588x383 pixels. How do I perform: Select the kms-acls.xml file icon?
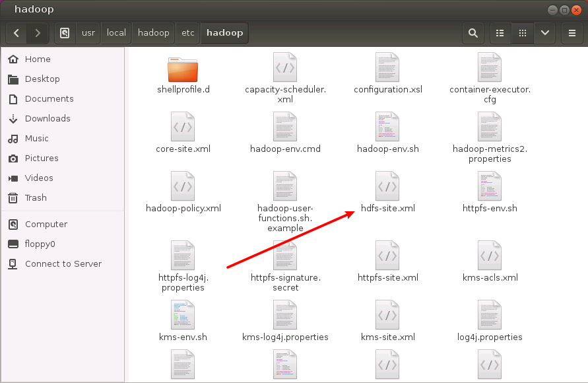coord(490,255)
